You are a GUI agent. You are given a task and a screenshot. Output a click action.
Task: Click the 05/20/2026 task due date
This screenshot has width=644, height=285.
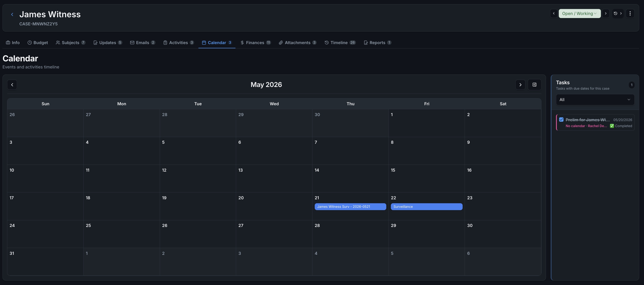(623, 120)
